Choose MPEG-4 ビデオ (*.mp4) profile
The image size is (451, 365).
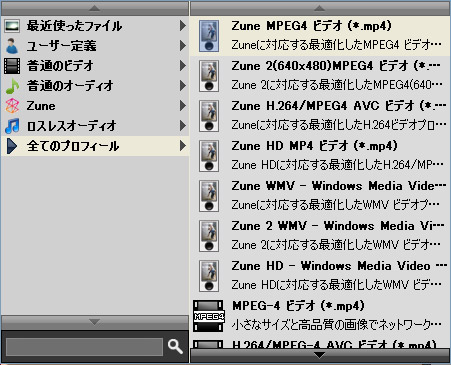[320, 316]
